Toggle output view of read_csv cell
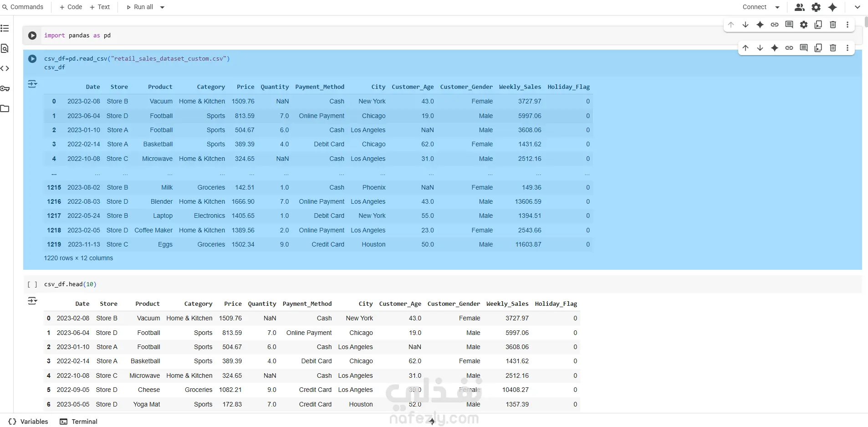 [32, 84]
